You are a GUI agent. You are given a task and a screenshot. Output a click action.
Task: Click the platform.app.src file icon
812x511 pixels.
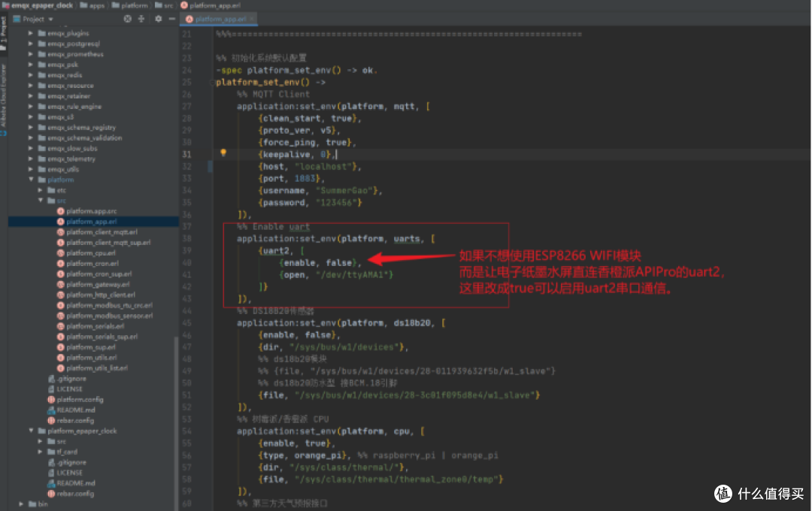point(61,211)
